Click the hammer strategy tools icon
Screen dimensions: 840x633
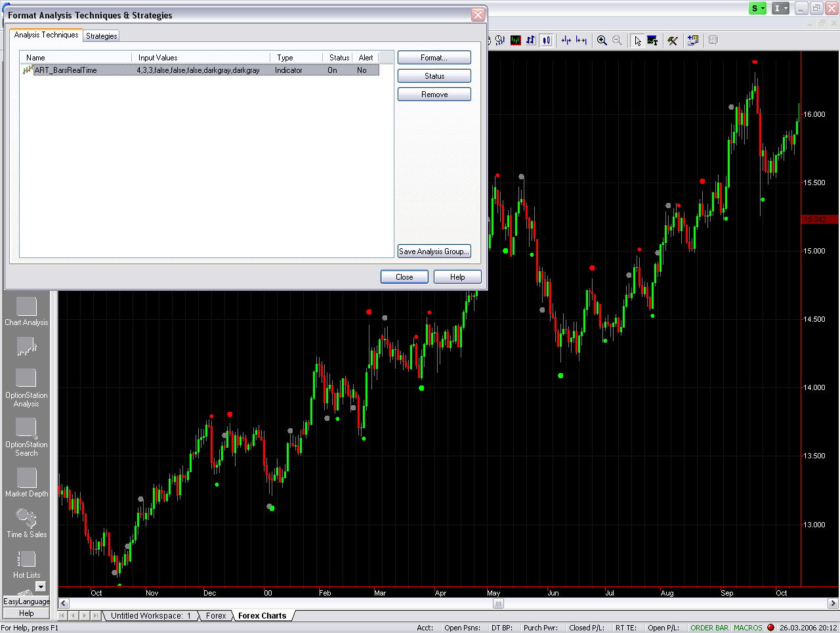pyautogui.click(x=673, y=41)
